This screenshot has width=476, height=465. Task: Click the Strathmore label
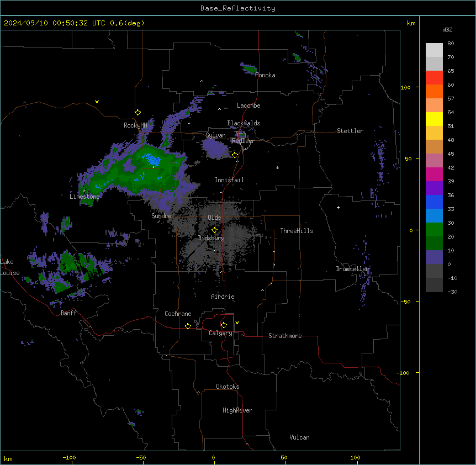coord(285,336)
